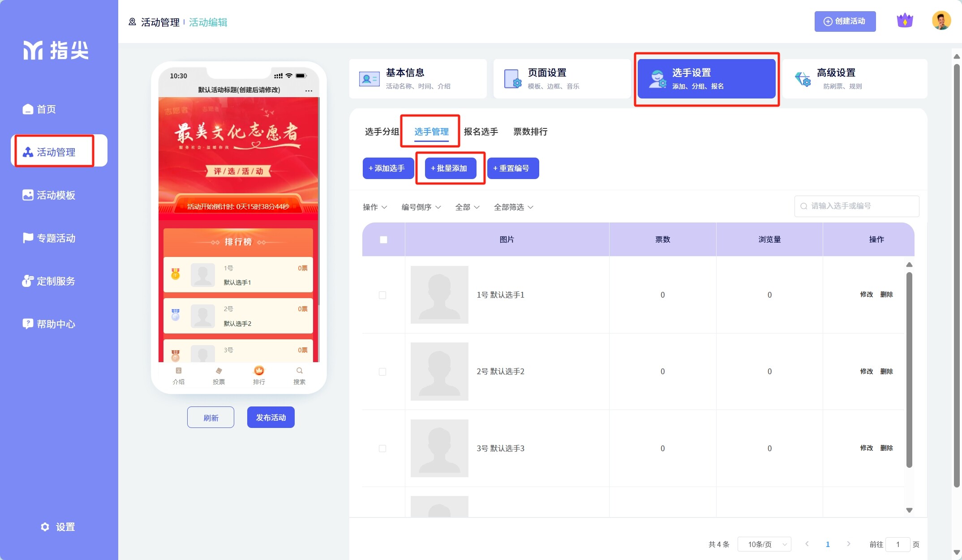Open the 10条/页 page size dropdown
The height and width of the screenshot is (560, 962).
pyautogui.click(x=764, y=544)
